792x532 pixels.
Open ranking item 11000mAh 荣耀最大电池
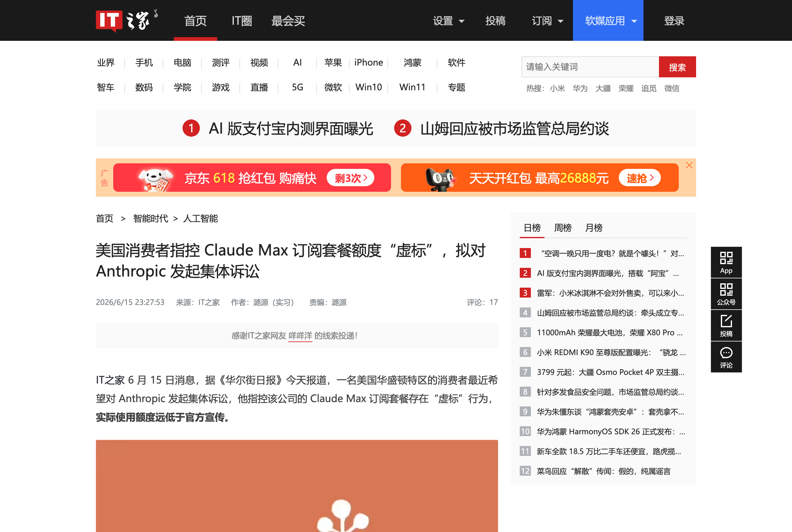click(x=609, y=332)
